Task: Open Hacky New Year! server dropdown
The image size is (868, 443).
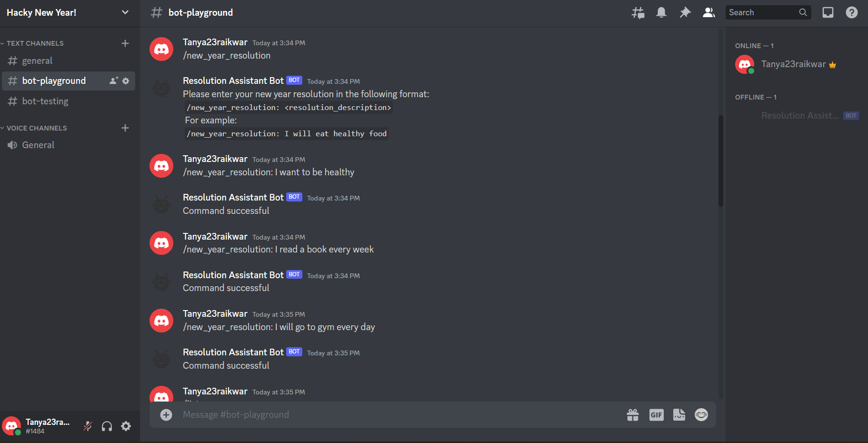Action: coord(70,13)
